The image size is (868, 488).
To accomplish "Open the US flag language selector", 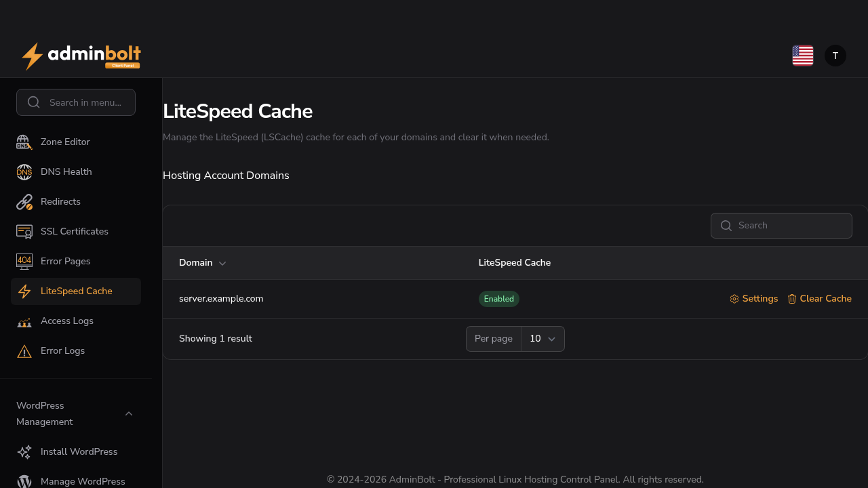I will click(x=803, y=56).
